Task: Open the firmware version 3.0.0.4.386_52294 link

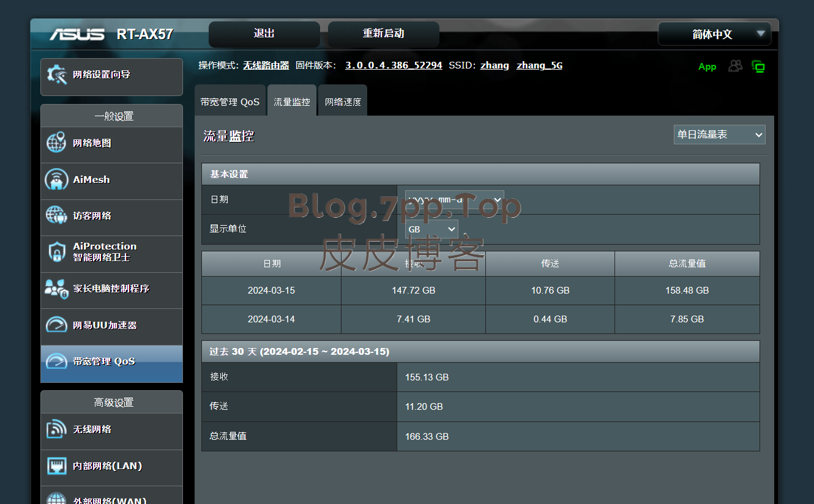Action: pos(394,65)
